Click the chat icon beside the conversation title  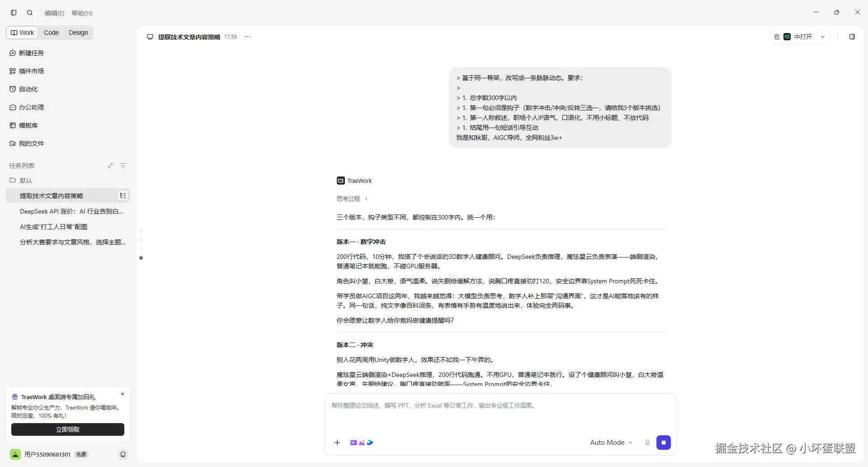150,37
